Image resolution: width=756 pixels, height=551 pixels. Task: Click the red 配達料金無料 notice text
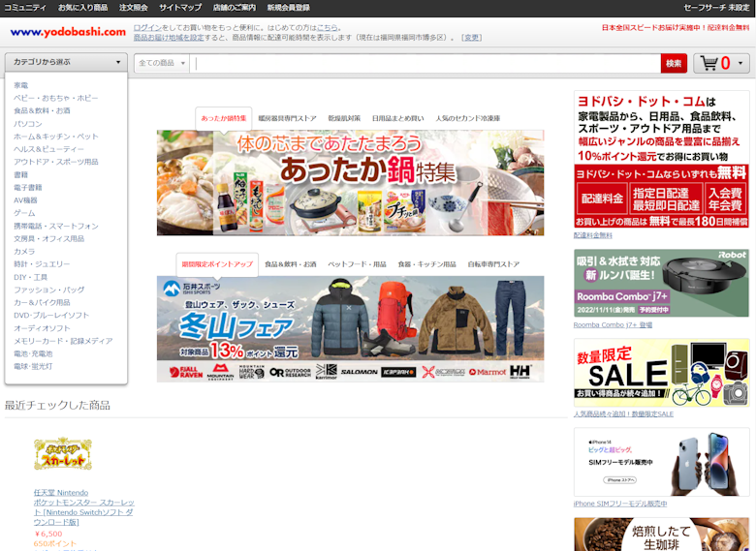point(676,28)
